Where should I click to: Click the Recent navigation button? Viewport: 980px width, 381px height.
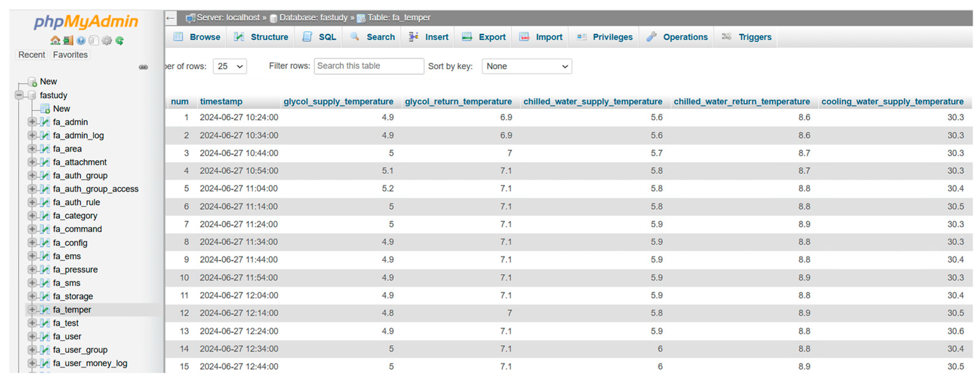click(x=32, y=55)
